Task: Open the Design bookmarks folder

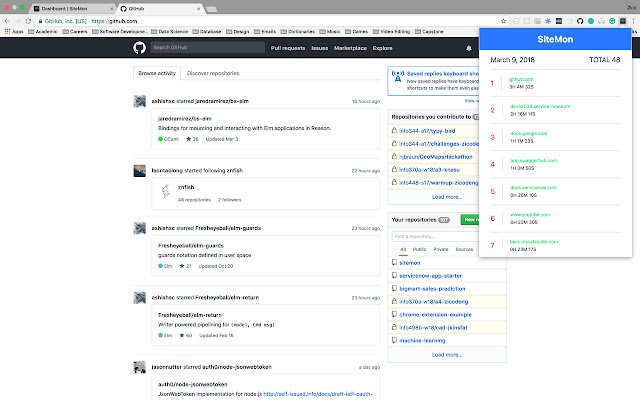Action: 238,31
